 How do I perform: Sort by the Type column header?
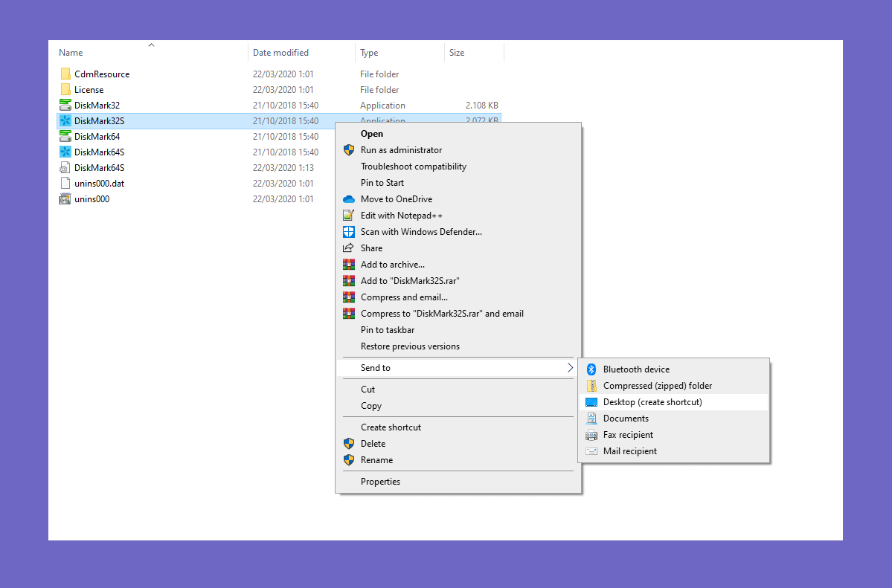pos(369,52)
